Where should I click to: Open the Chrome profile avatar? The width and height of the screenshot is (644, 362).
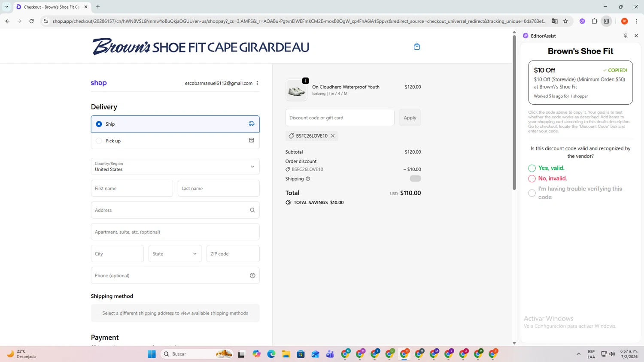[625, 21]
